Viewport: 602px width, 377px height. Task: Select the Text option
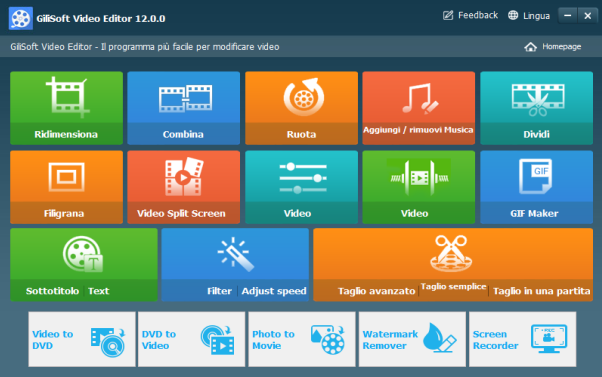click(x=99, y=291)
